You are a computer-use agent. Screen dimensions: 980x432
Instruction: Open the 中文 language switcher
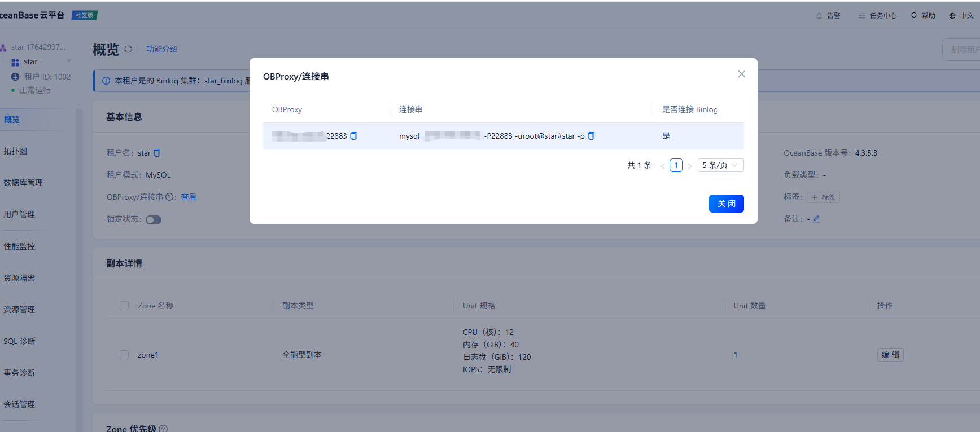tap(961, 16)
